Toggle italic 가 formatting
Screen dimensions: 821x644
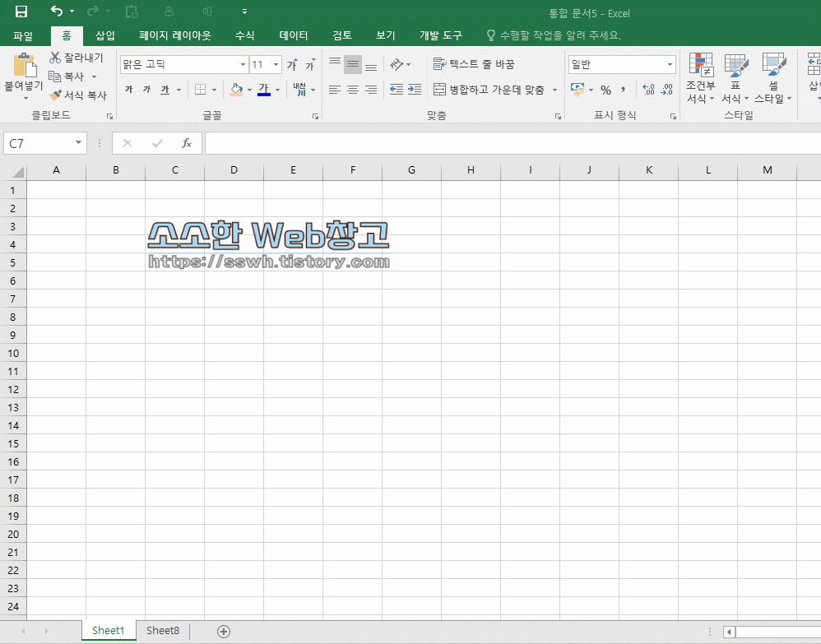(x=147, y=90)
